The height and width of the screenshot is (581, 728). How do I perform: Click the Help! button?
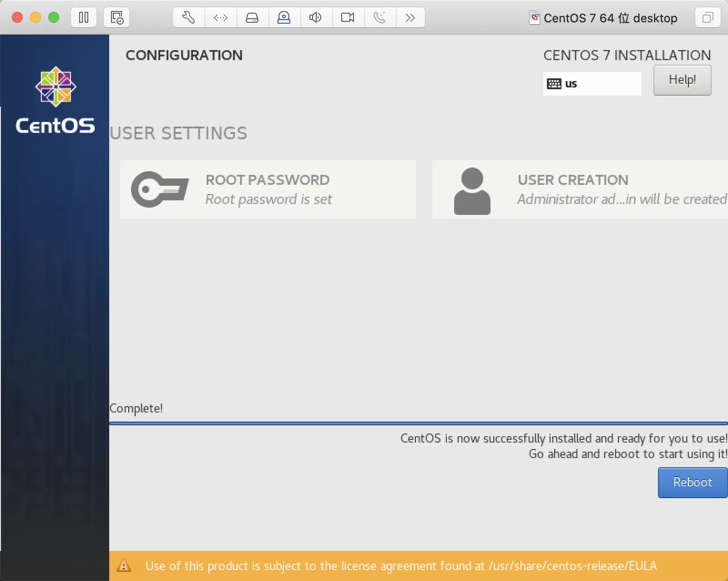(682, 80)
